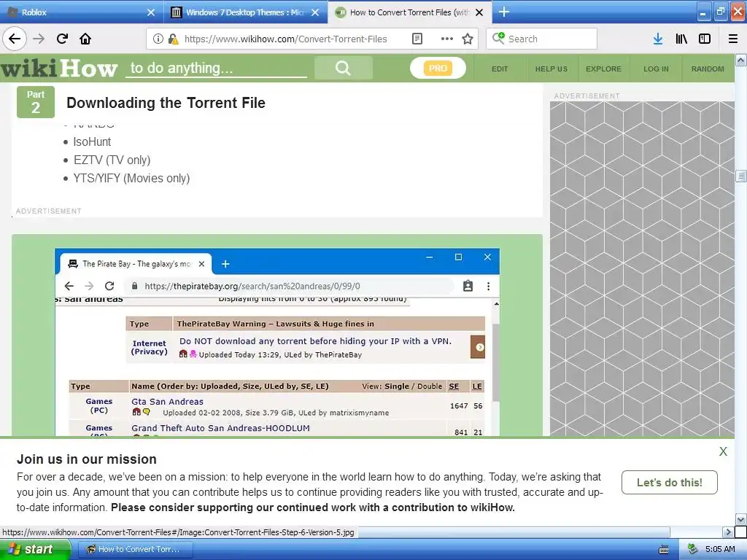Image resolution: width=747 pixels, height=560 pixels.
Task: Click the vertical scrollbar up arrow
Action: coord(740,60)
